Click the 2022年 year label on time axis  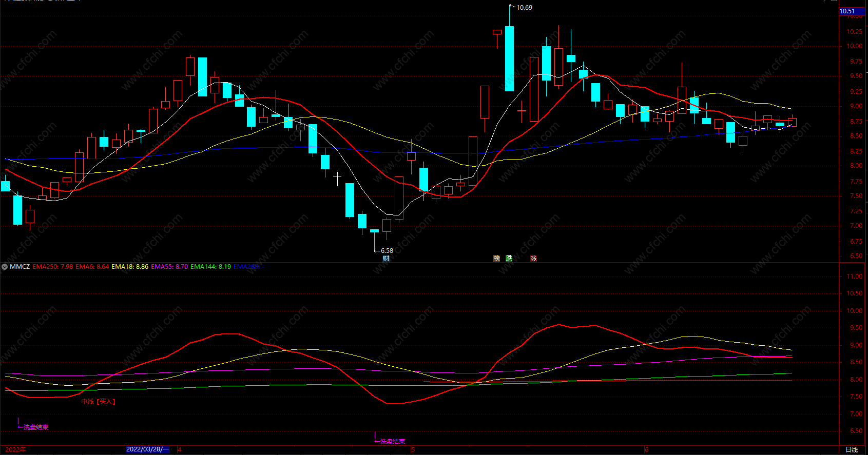(x=16, y=450)
